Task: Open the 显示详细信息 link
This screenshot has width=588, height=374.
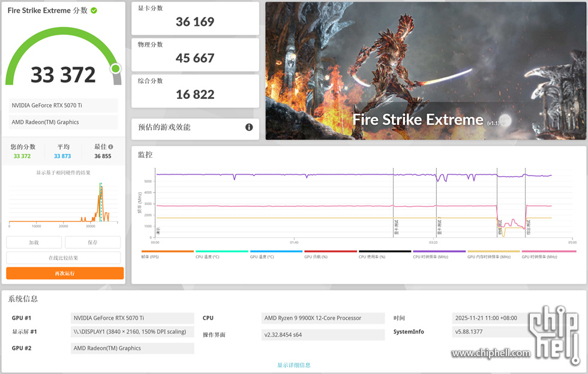Action: [293, 365]
